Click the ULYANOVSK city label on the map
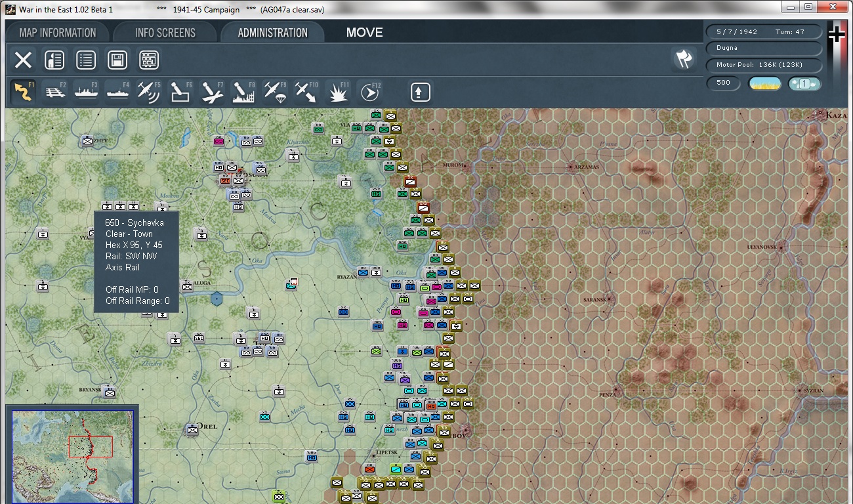The height and width of the screenshot is (504, 853). pyautogui.click(x=762, y=247)
